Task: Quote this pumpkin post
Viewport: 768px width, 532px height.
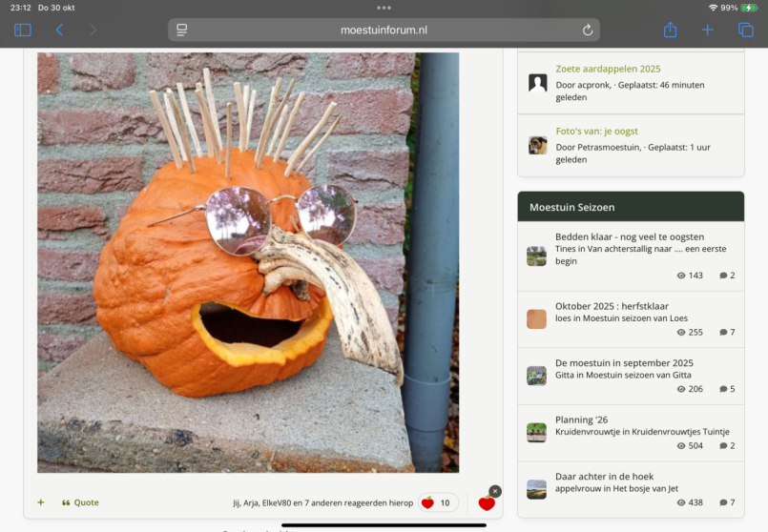Action: (x=81, y=502)
